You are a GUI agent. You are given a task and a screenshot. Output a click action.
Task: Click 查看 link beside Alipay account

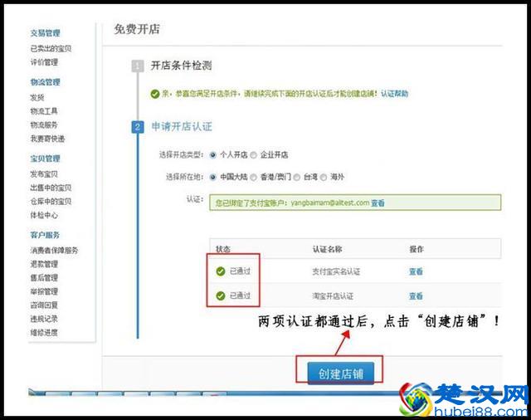tap(378, 203)
